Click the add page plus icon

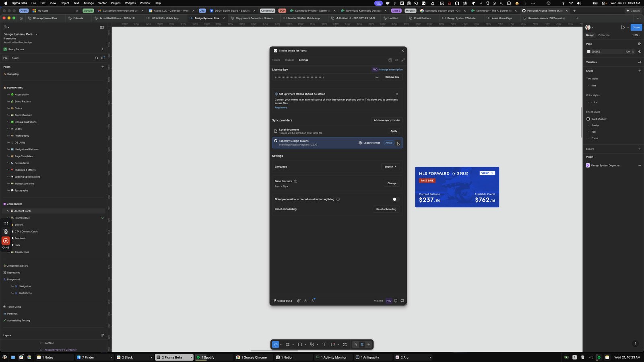(x=103, y=67)
